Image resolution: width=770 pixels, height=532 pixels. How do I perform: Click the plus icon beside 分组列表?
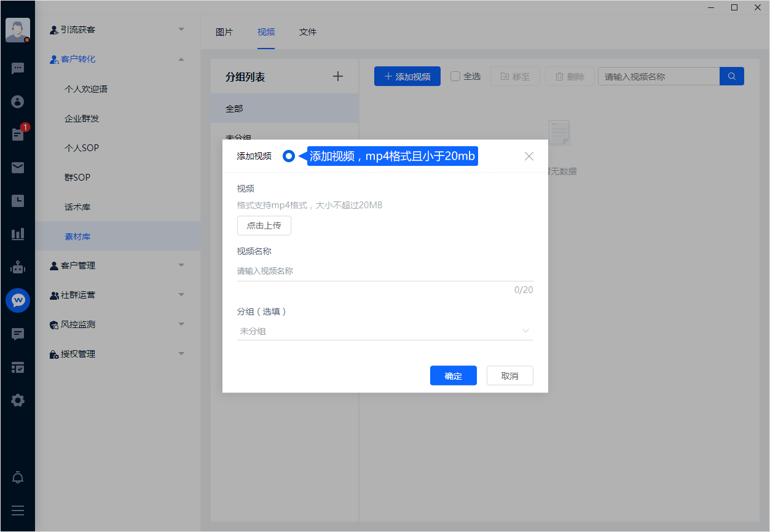(x=338, y=76)
